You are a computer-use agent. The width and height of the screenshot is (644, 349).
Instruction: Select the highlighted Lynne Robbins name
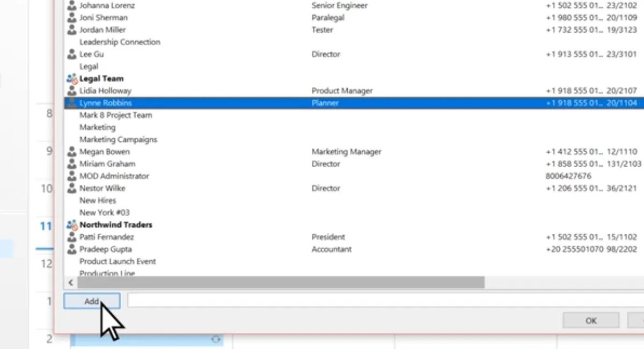[x=106, y=103]
